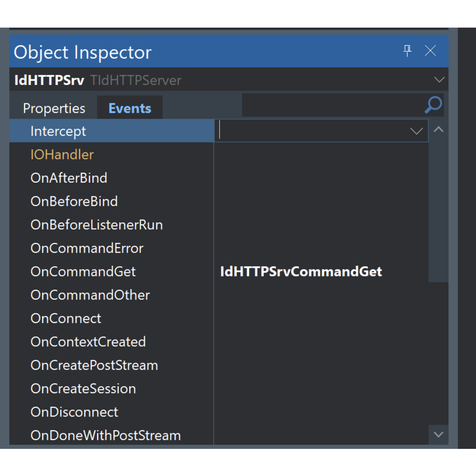Select the OnCommandError event

click(x=87, y=248)
